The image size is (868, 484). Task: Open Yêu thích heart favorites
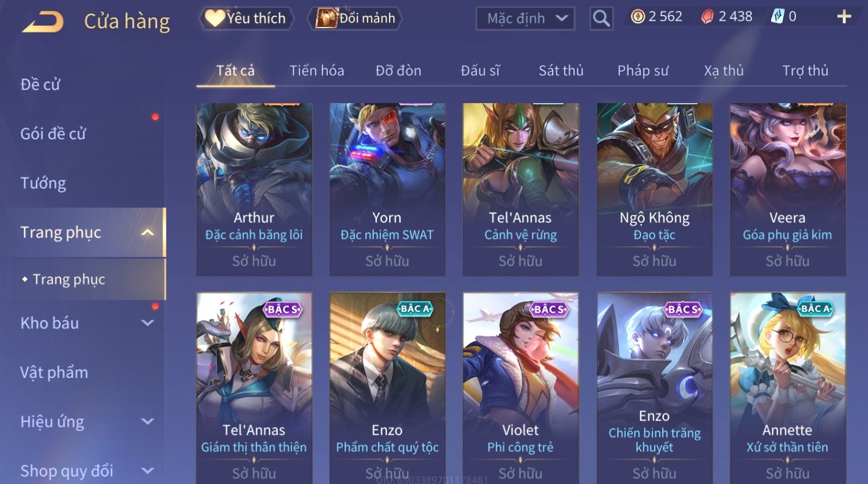tap(246, 18)
